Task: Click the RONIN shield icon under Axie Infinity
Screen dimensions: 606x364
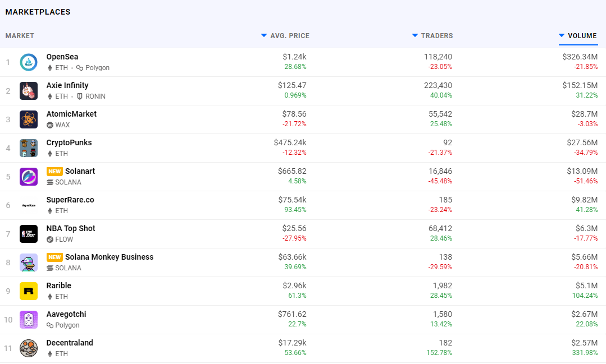Action: [80, 96]
